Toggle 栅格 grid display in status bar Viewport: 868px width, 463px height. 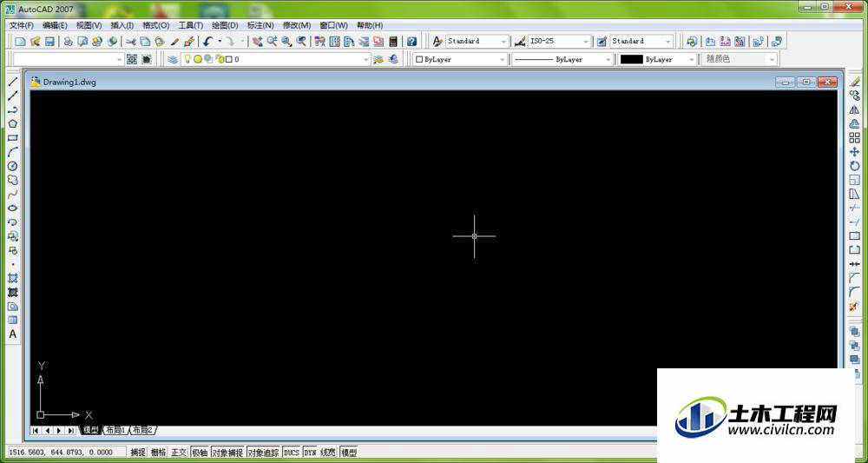(158, 453)
